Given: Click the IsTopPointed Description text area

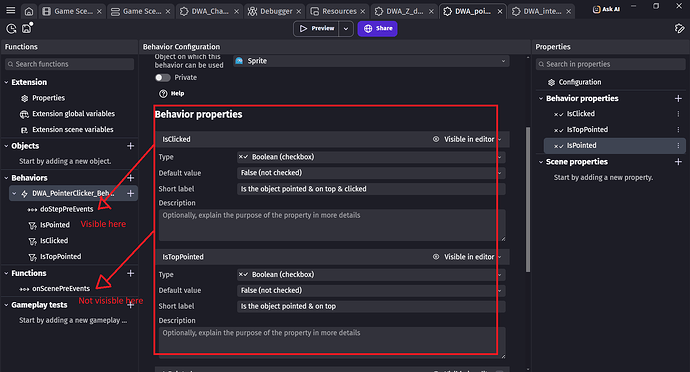Looking at the screenshot, I should tap(332, 343).
